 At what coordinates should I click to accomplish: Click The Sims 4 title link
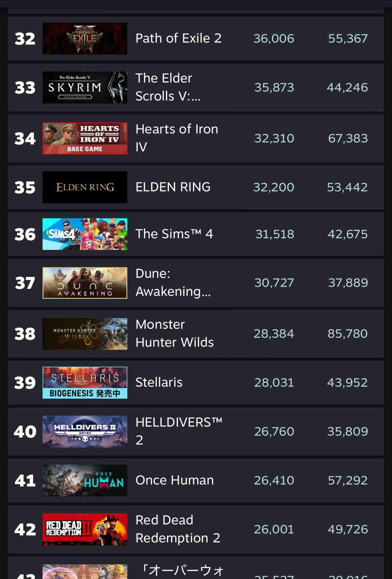[x=174, y=234]
